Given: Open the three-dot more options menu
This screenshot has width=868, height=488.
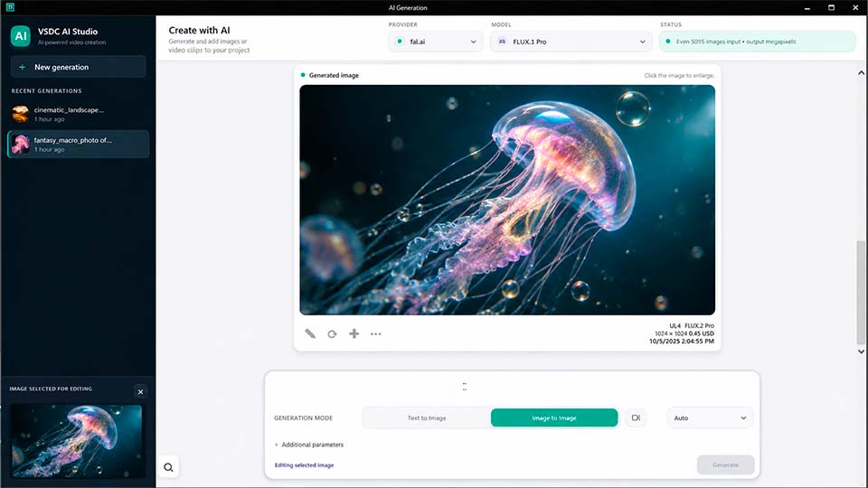Looking at the screenshot, I should tap(376, 333).
